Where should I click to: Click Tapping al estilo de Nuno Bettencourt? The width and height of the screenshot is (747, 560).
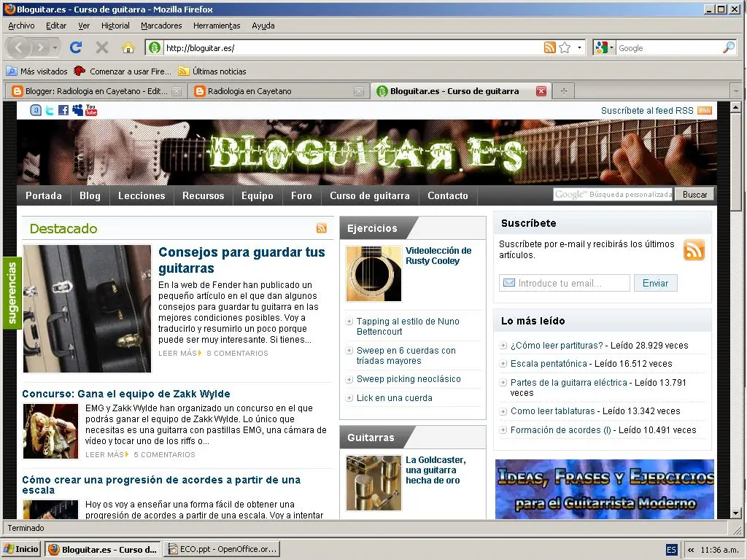[408, 326]
